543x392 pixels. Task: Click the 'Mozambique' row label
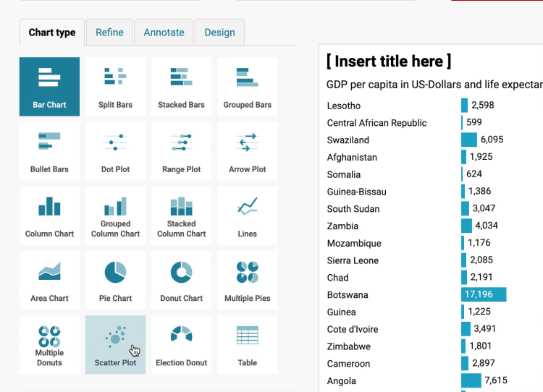354,243
